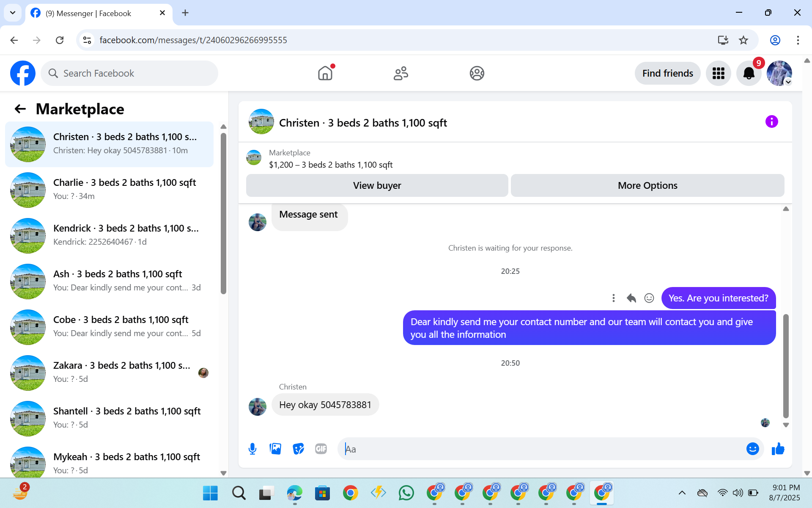The height and width of the screenshot is (508, 812).
Task: Open the Kendrick conversation
Action: pyautogui.click(x=109, y=236)
